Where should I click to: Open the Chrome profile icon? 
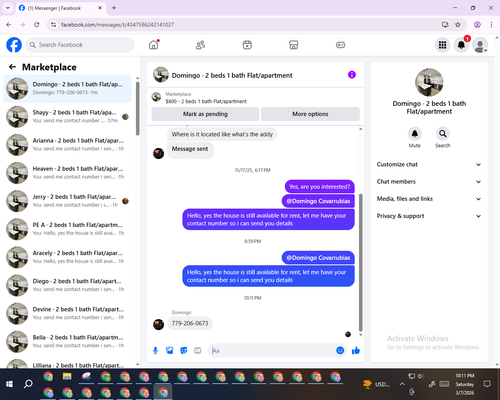[x=477, y=24]
